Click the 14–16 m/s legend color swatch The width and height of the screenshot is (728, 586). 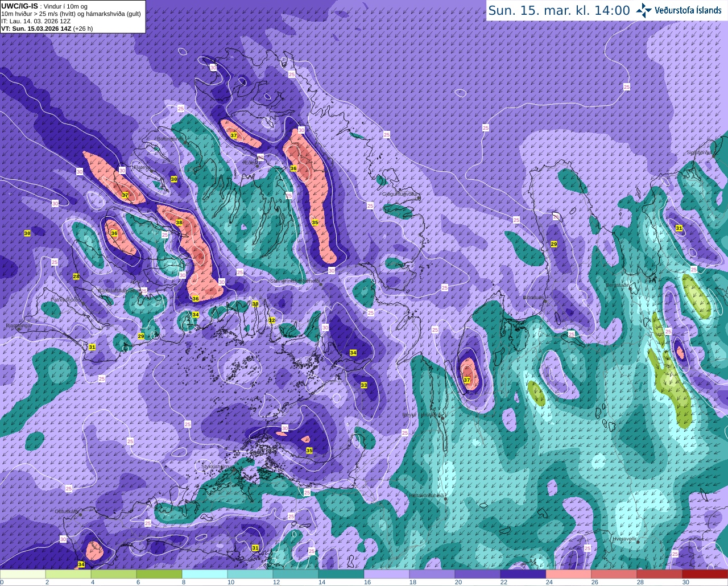(341, 573)
